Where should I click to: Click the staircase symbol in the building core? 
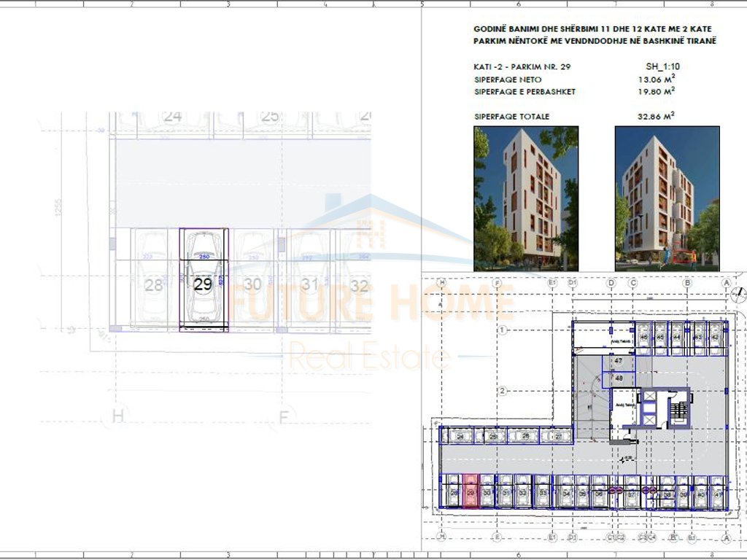[x=678, y=411]
